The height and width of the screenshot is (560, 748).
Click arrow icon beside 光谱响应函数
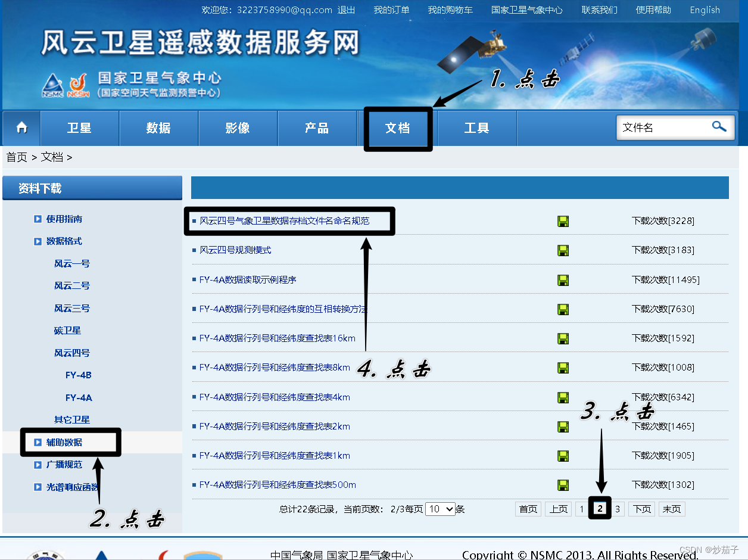(38, 487)
